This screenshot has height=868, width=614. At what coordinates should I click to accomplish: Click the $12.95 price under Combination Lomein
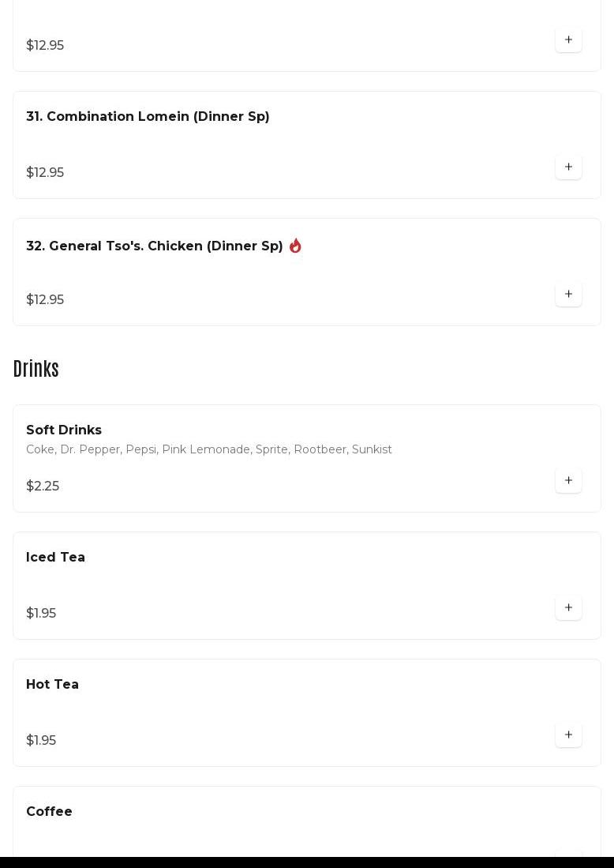pyautogui.click(x=45, y=173)
